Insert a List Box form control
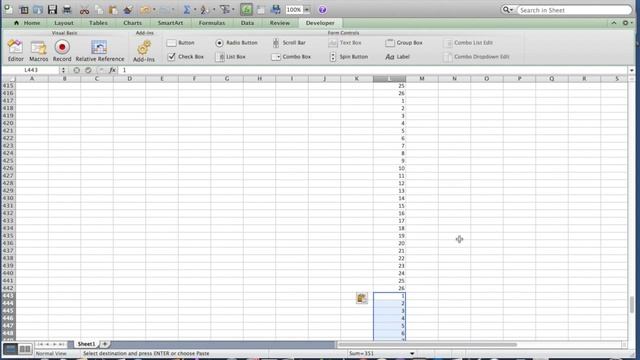 (x=231, y=57)
